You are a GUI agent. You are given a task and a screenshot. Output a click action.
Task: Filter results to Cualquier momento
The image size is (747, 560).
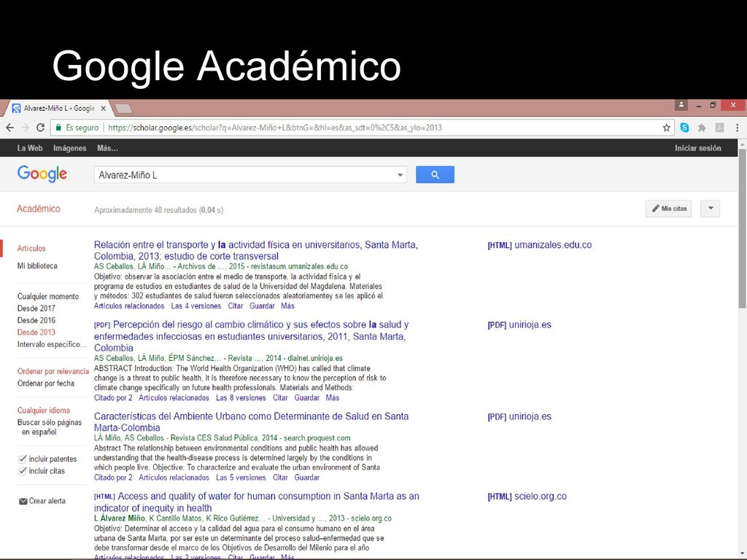coord(48,296)
